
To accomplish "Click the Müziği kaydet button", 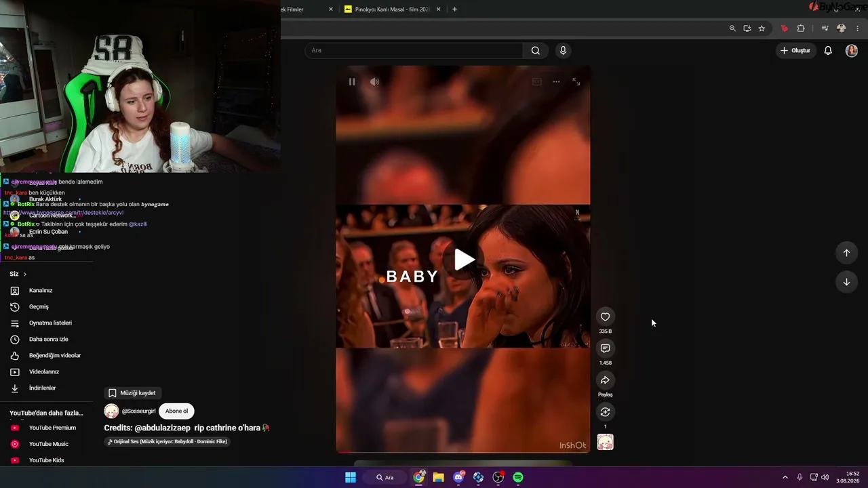I will click(132, 393).
